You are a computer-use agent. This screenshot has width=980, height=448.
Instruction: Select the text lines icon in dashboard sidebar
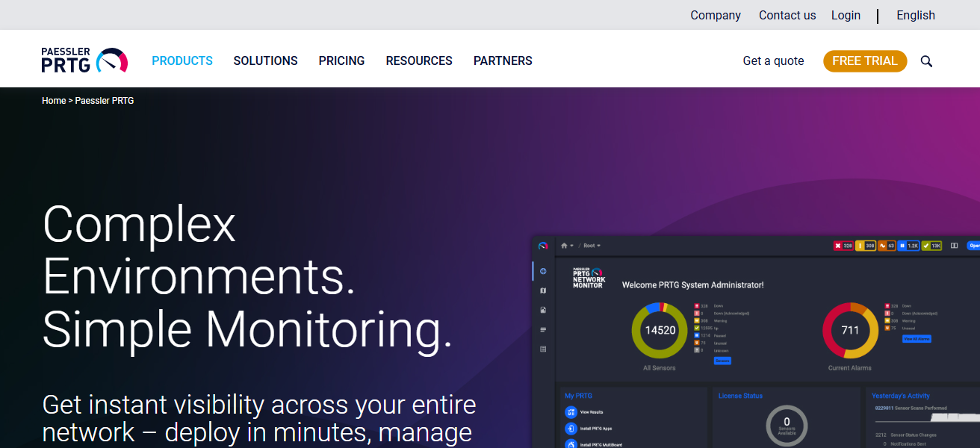(x=543, y=329)
